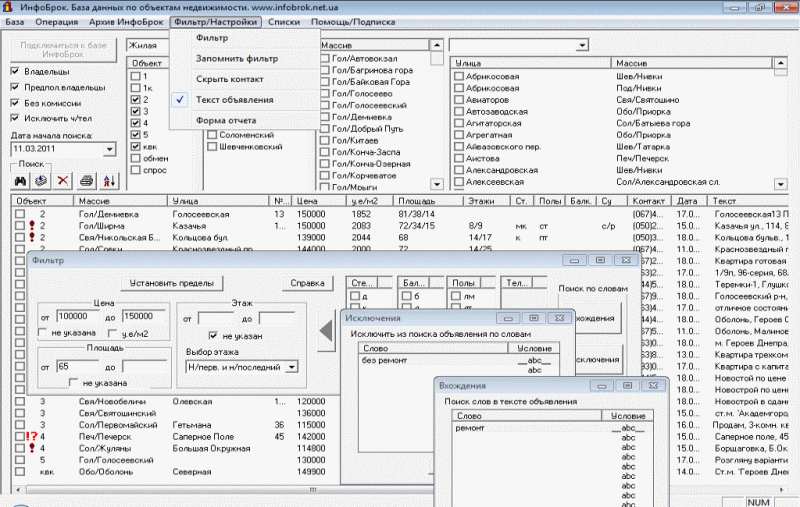Click the binoculars search icon
This screenshot has height=507, width=800.
tap(20, 181)
